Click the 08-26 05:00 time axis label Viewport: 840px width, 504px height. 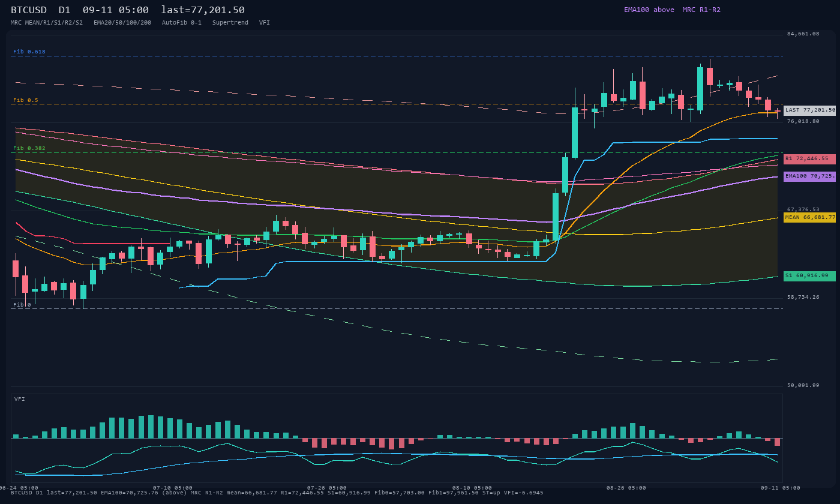click(626, 488)
